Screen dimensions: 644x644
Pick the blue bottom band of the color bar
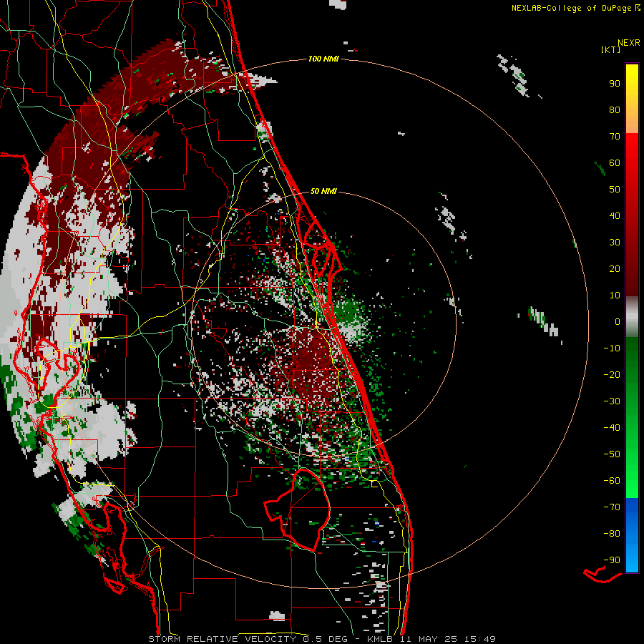[632, 535]
